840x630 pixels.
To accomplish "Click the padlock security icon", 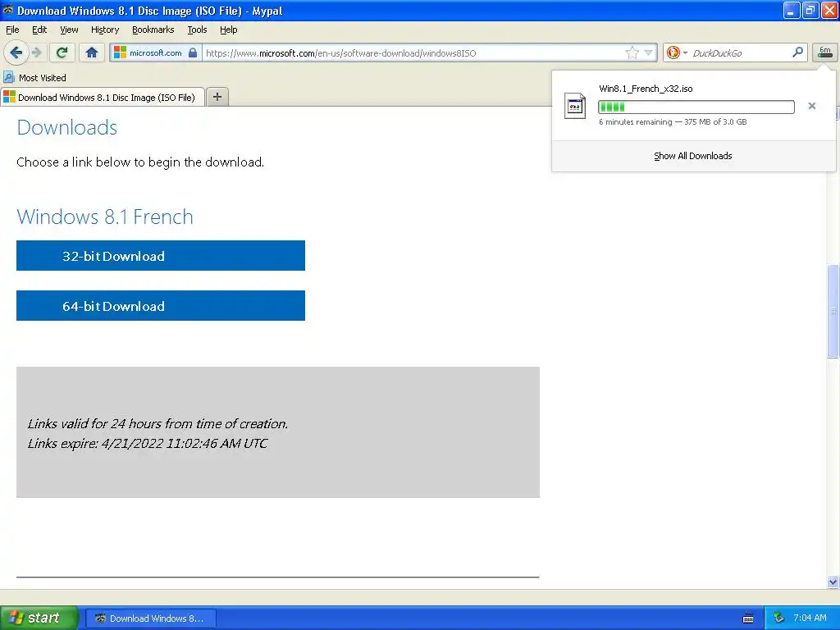I will (x=193, y=52).
